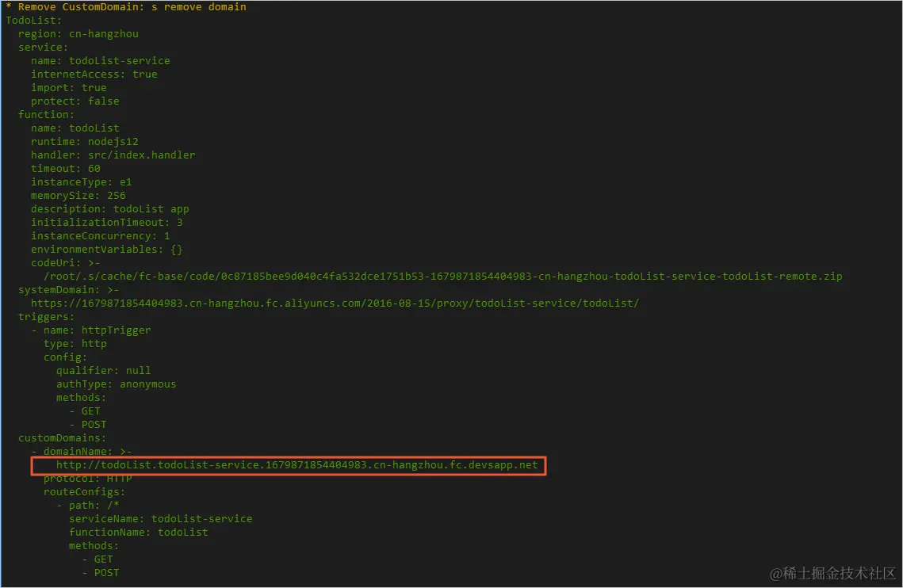Click the 'systemDomain: >-' line
Viewport: 903px width, 588px height.
click(x=68, y=290)
